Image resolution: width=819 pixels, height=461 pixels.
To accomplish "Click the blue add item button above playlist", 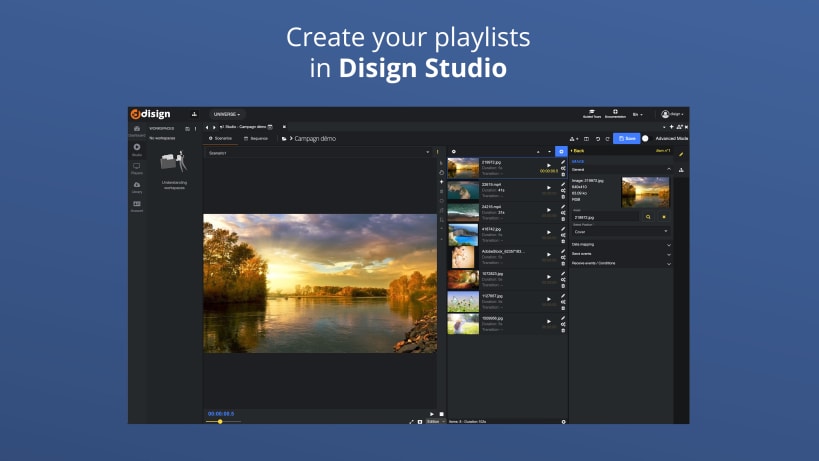I will 561,151.
